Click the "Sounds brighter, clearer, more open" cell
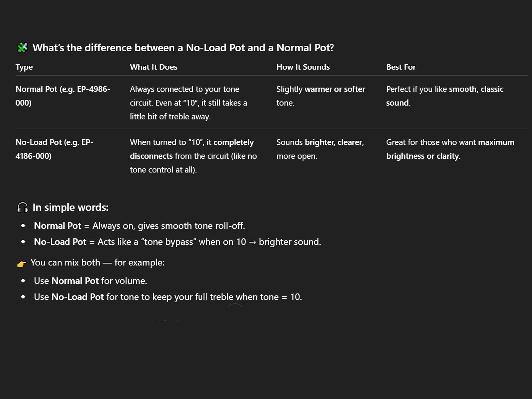Viewport: 532px width, 399px height. [320, 149]
